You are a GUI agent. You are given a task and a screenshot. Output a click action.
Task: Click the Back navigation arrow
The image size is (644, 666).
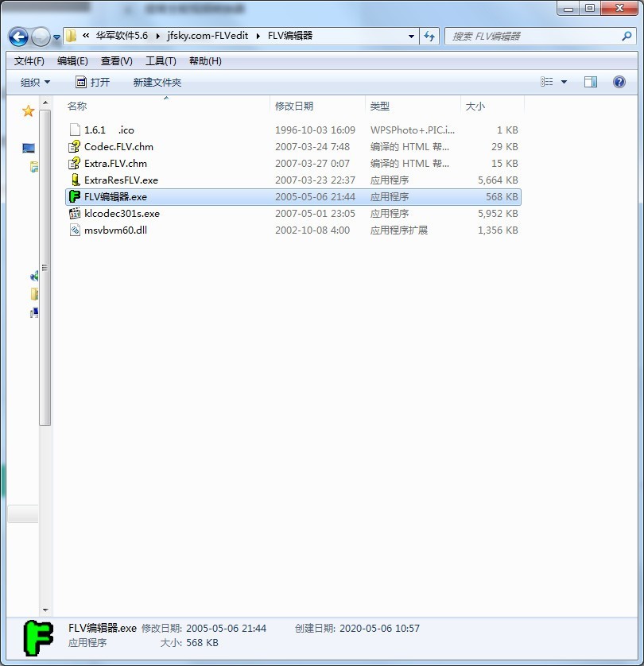19,37
